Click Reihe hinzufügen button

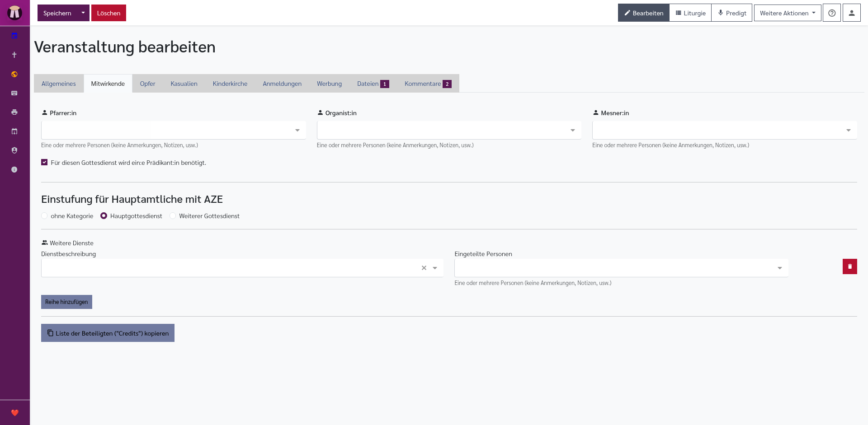(x=66, y=302)
